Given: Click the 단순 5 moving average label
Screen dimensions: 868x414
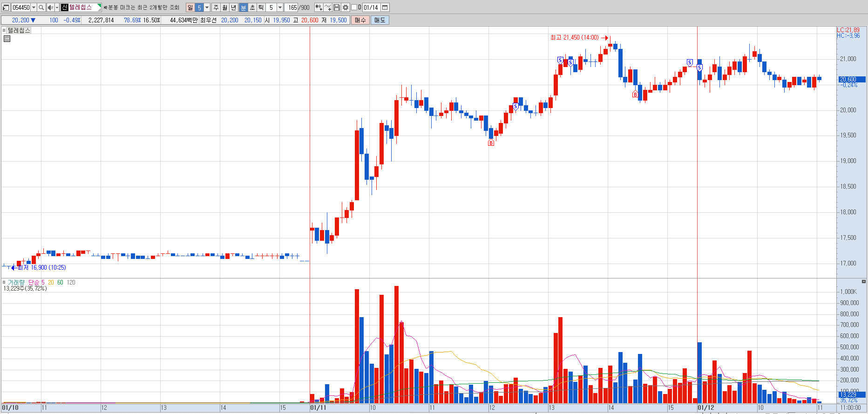Looking at the screenshot, I should coord(36,282).
